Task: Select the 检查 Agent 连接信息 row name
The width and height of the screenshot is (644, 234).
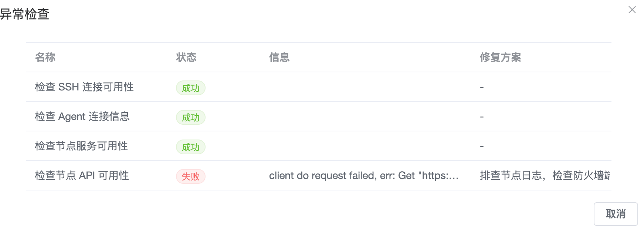Action: point(82,117)
